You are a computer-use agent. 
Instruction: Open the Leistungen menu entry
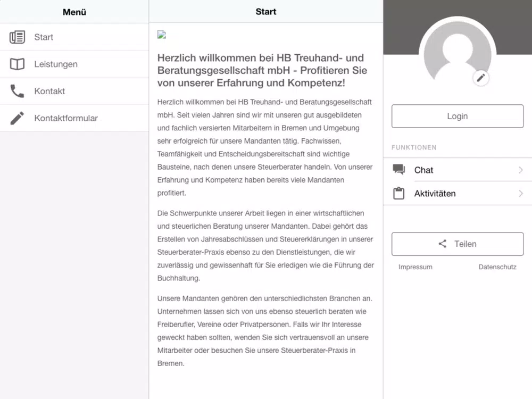click(74, 64)
